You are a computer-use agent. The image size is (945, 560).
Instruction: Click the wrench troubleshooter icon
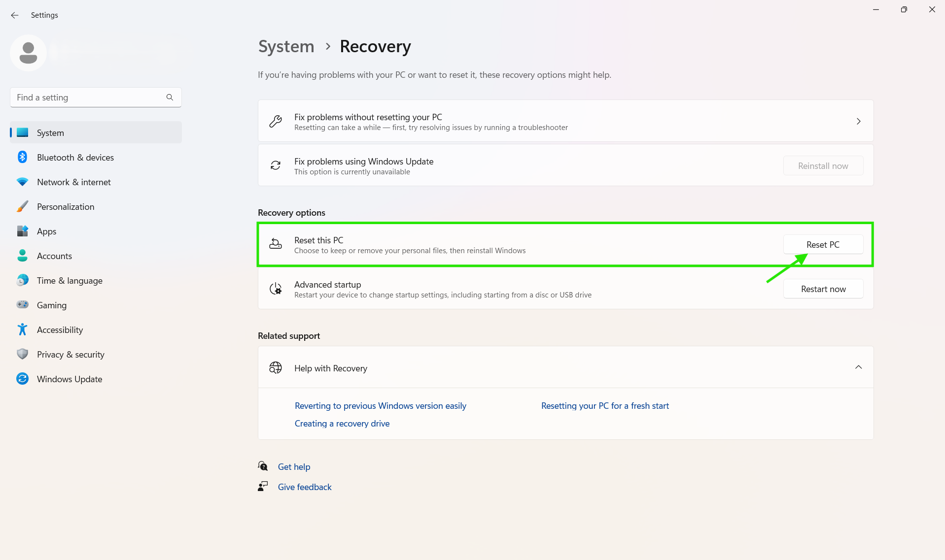pyautogui.click(x=276, y=121)
